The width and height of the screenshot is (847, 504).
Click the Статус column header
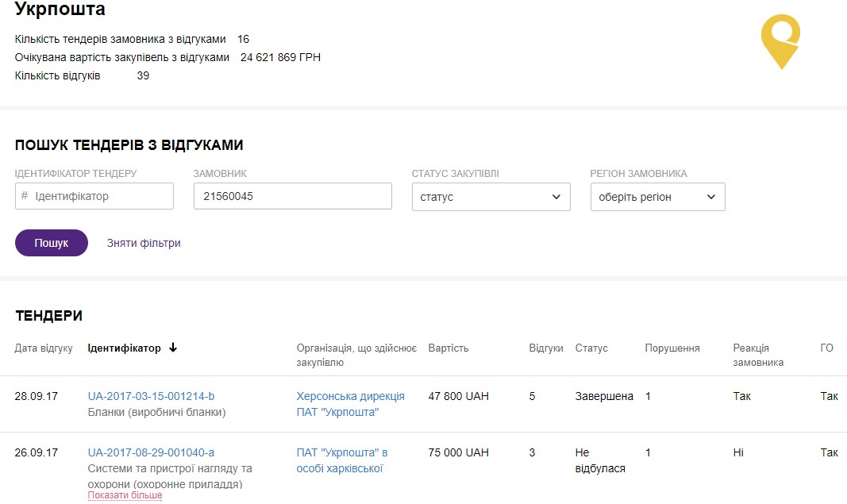(591, 348)
